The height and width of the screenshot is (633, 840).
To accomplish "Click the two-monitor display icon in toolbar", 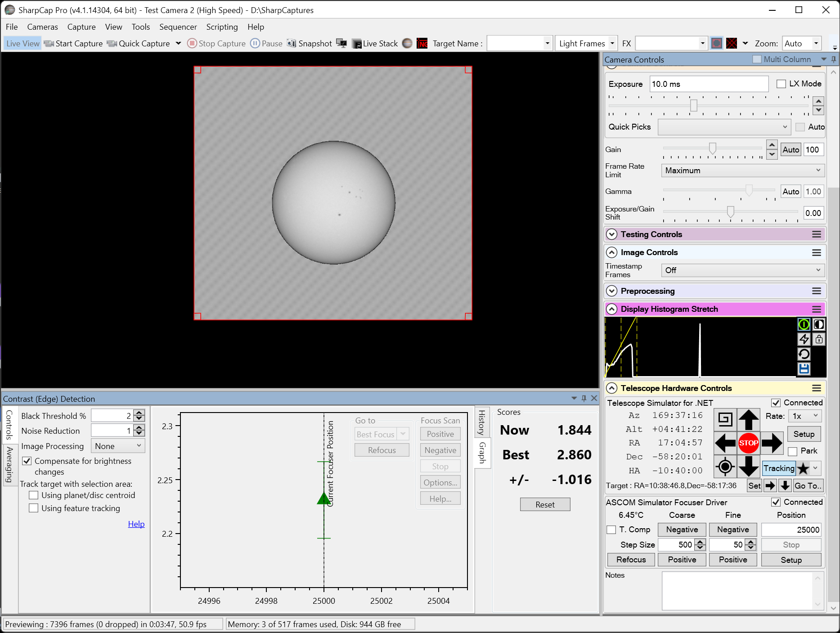I will coord(342,44).
